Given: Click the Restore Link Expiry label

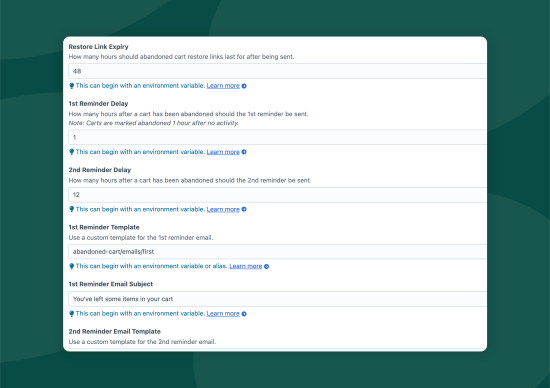Looking at the screenshot, I should [99, 47].
